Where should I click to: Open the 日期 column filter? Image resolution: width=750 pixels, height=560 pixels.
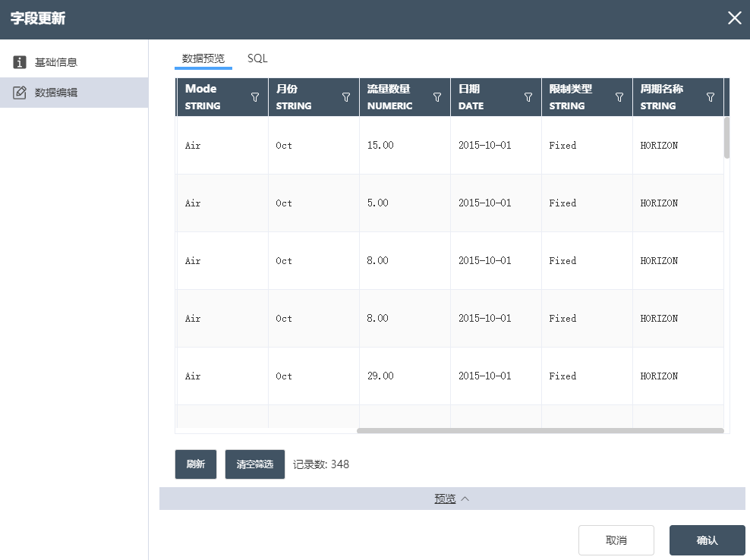[528, 97]
